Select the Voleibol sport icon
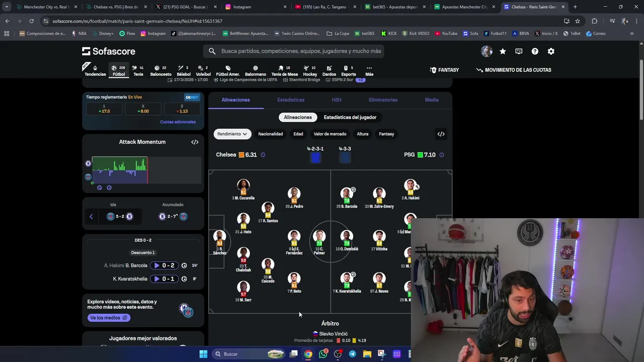Screen dimensions: 644x362 point(203,71)
